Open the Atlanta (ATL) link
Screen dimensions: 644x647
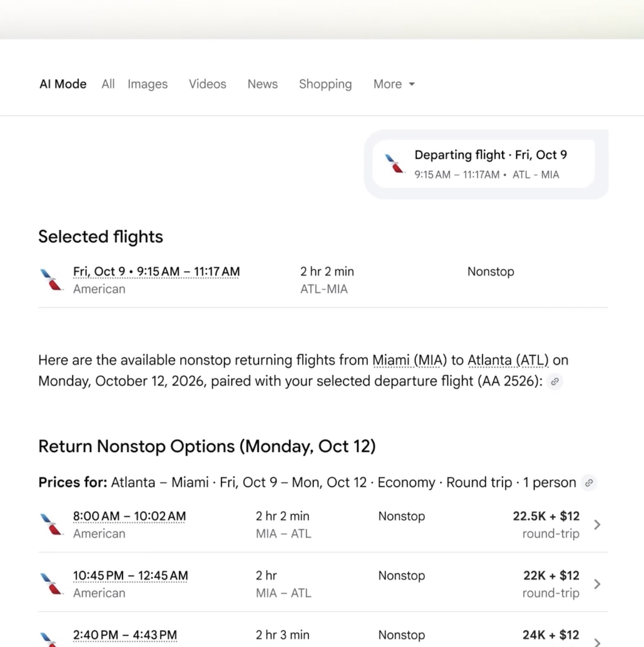tap(508, 360)
